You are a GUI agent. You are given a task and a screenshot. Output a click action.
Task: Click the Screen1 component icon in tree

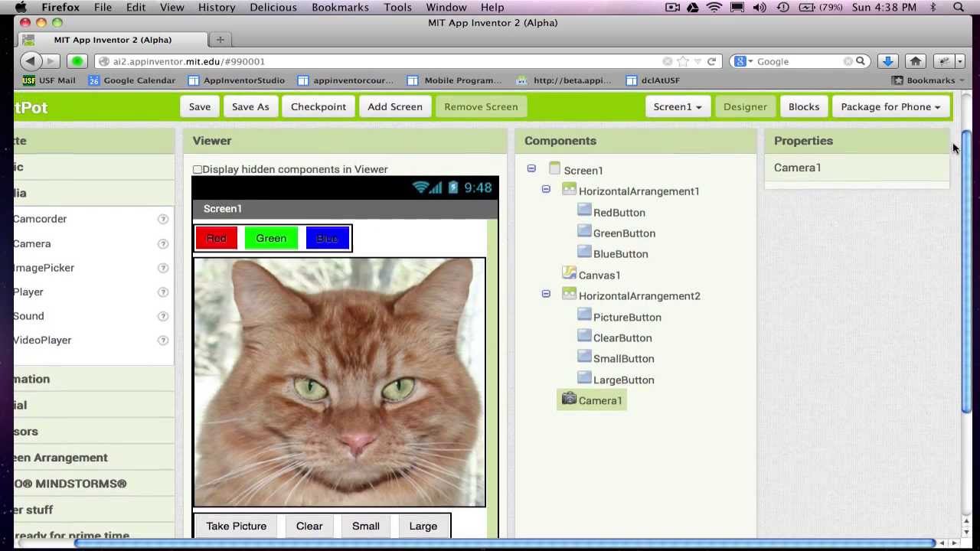(x=555, y=168)
